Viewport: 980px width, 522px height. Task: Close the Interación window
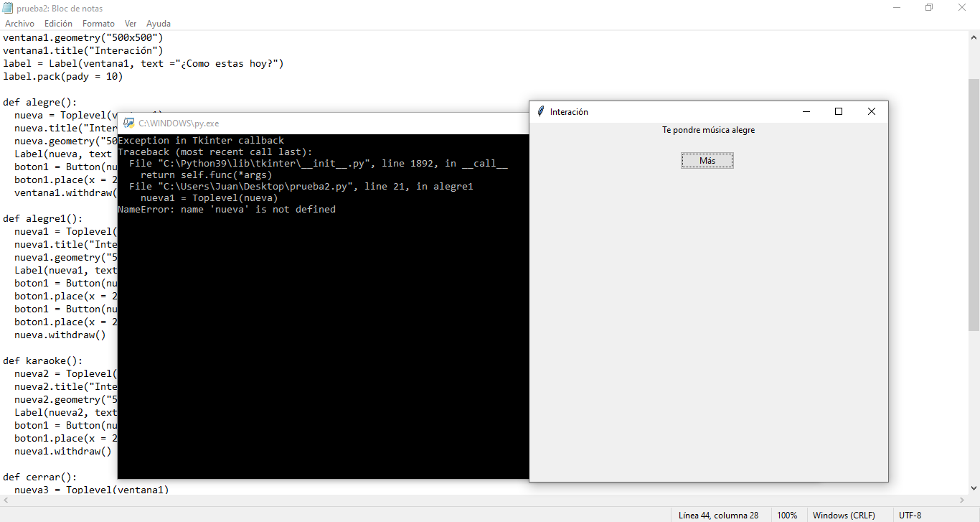click(872, 111)
